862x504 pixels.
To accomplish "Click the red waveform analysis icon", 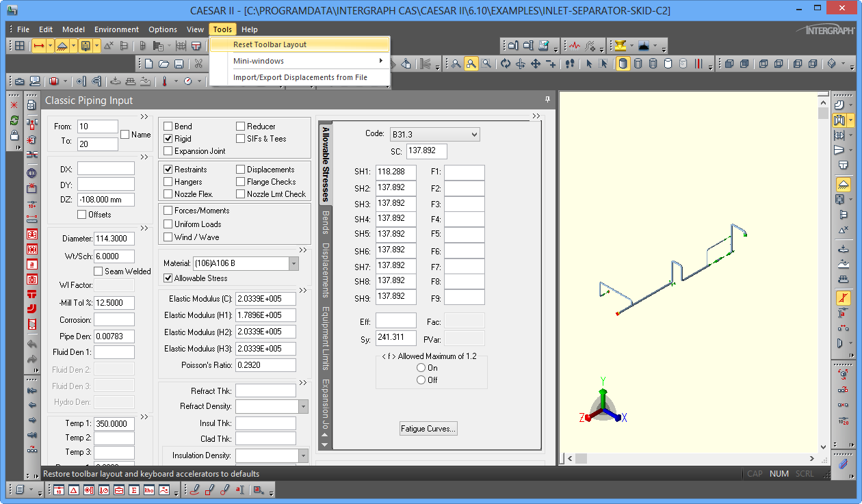I will (575, 46).
